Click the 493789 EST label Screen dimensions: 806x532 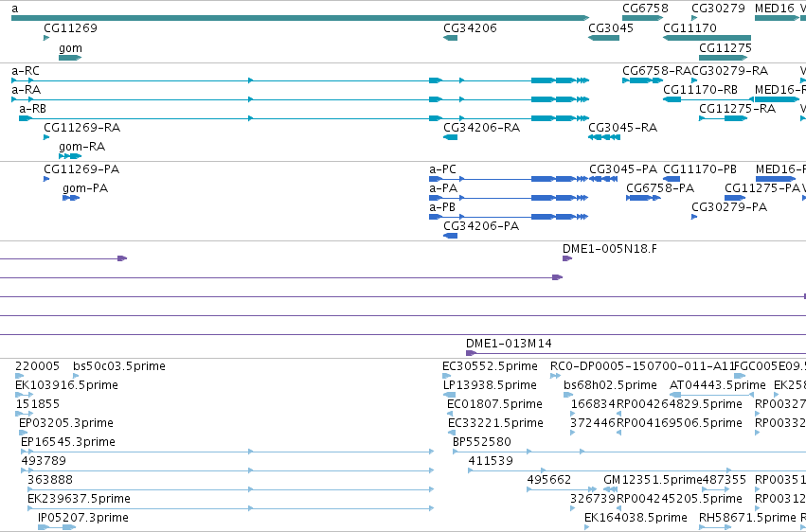(44, 462)
